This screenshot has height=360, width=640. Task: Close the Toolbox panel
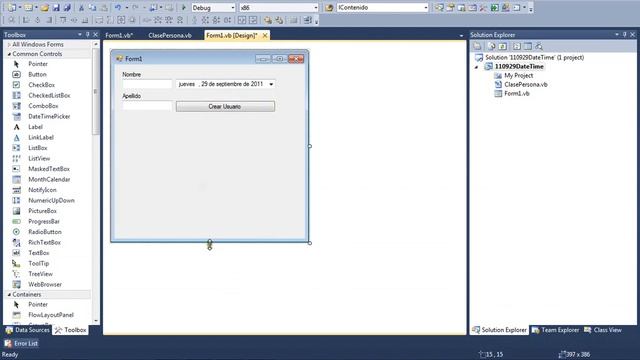coord(96,35)
